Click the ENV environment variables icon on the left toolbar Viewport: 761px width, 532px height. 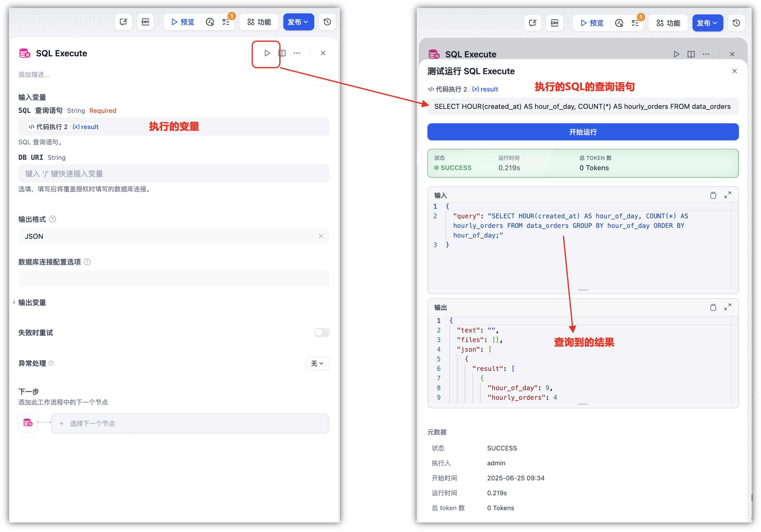click(145, 22)
